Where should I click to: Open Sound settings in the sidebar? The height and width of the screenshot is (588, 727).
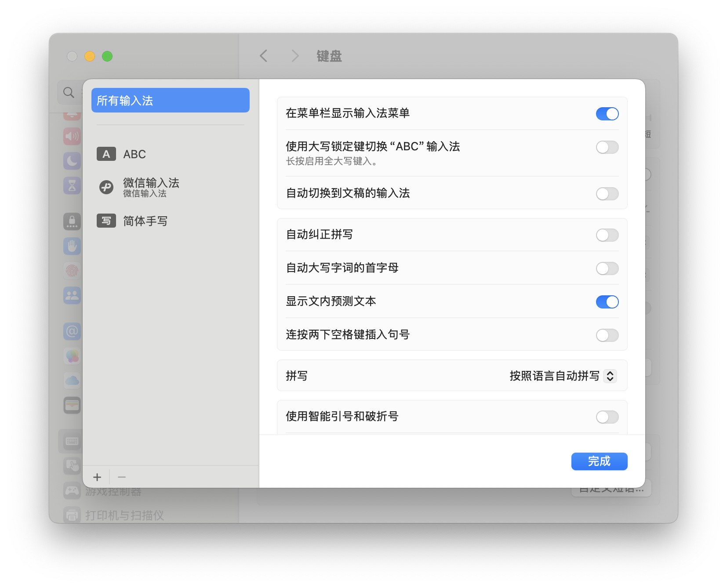72,136
